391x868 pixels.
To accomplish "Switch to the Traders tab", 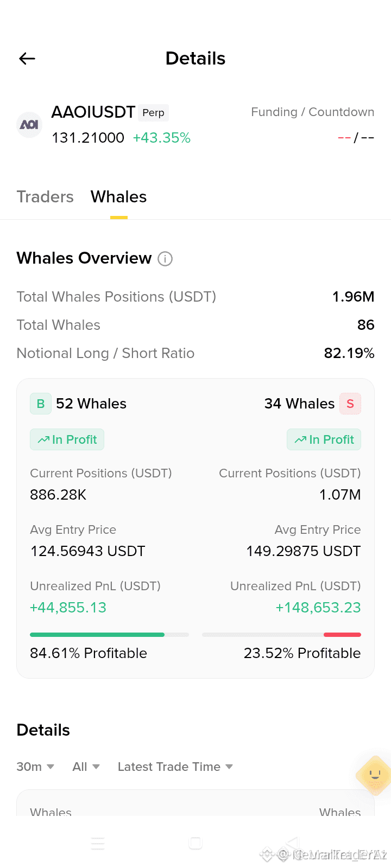I will coord(45,196).
